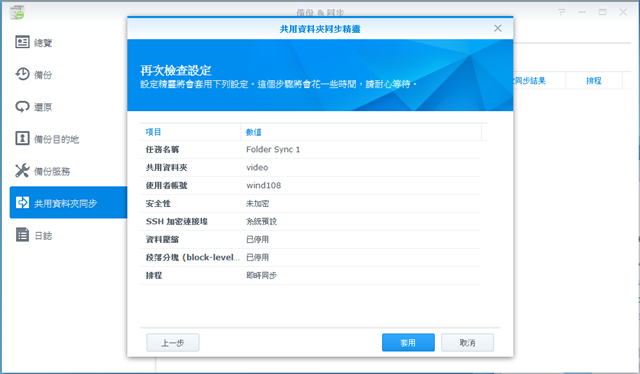Select the 資料壓縮 row label
This screenshot has width=640, height=374.
[x=162, y=239]
